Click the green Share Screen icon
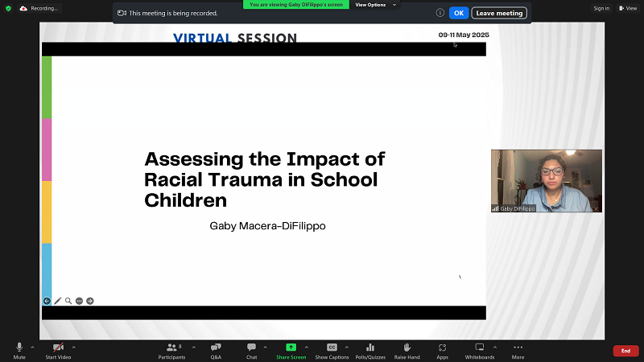This screenshot has height=362, width=644. coord(291,349)
